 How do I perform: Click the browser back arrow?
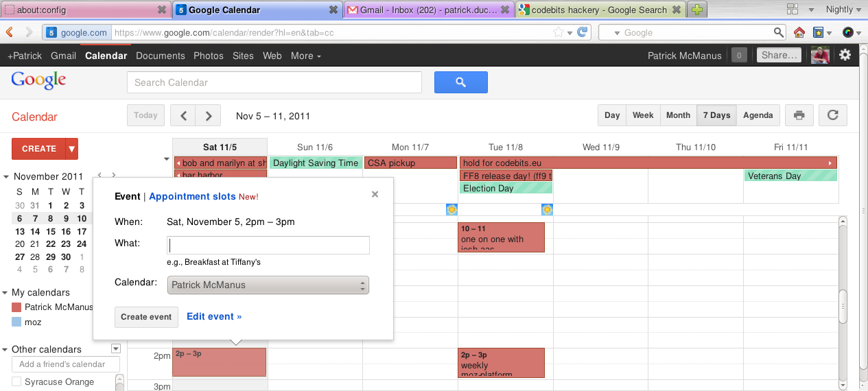pyautogui.click(x=10, y=32)
